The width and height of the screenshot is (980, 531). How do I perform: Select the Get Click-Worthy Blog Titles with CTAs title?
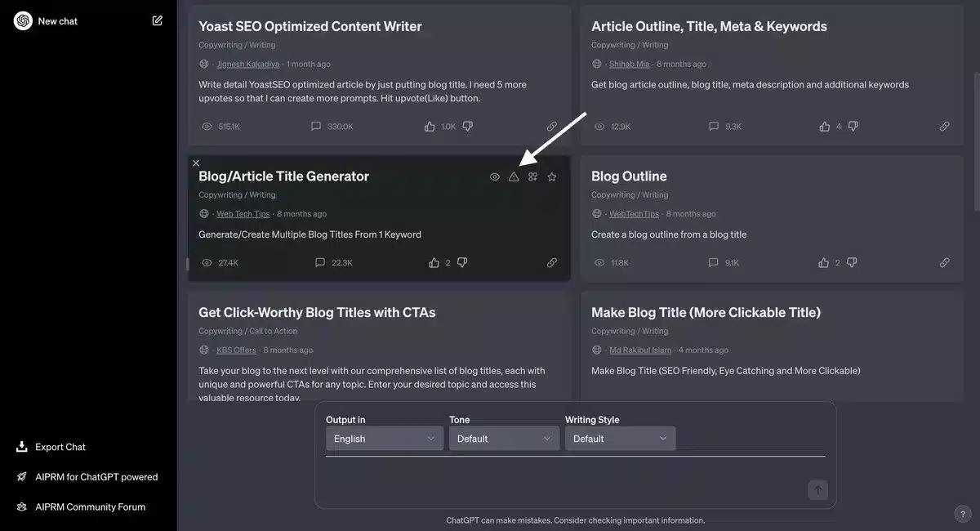(317, 312)
